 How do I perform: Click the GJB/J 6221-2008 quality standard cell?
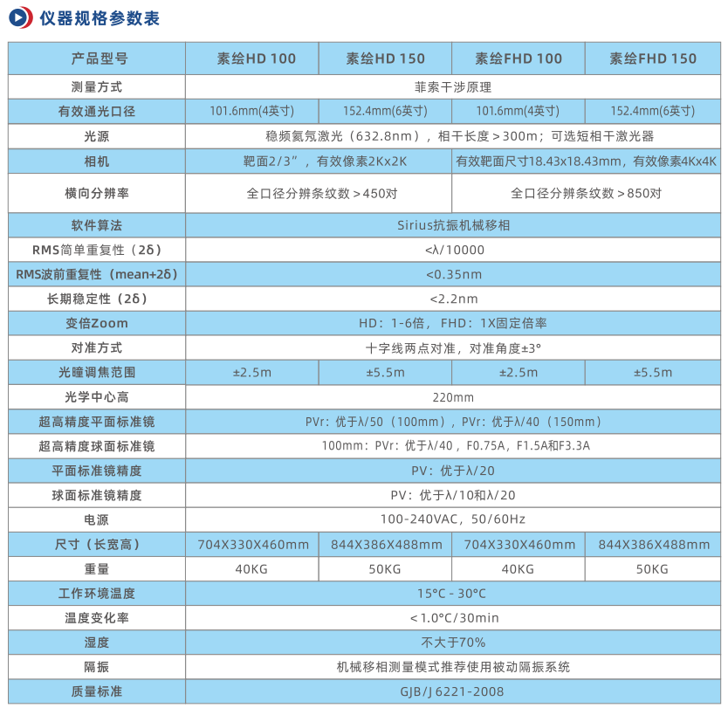(x=452, y=691)
